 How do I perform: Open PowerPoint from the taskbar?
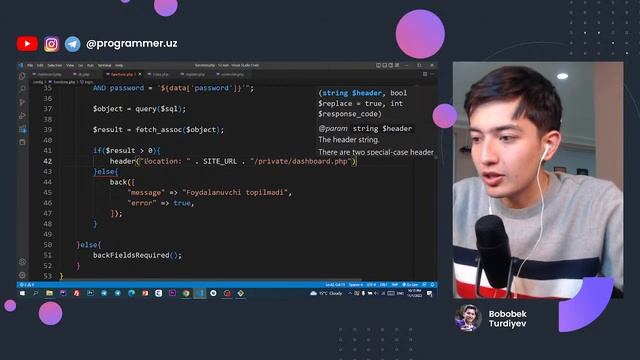(145, 293)
